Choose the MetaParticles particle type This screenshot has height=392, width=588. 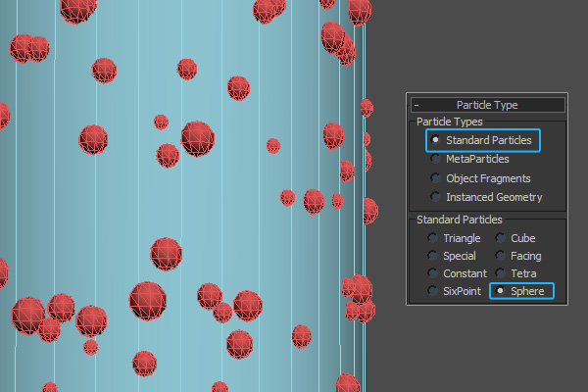436,160
